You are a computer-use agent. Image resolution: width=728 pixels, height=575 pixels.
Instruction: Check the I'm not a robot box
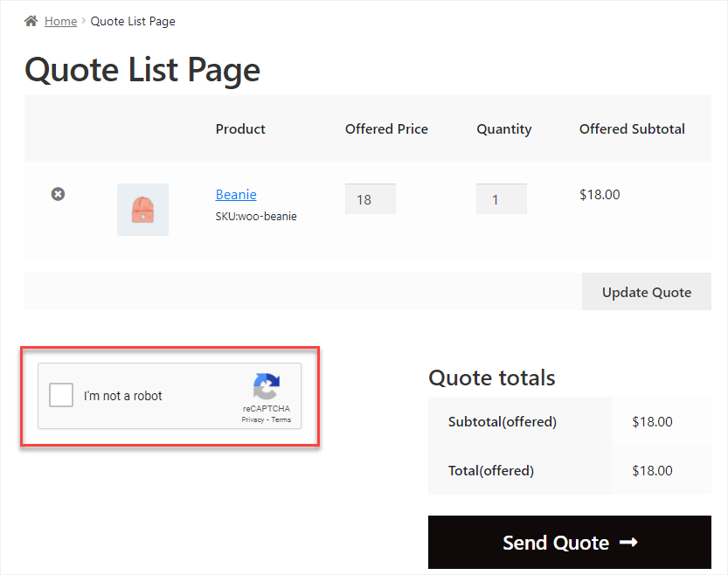(x=61, y=395)
